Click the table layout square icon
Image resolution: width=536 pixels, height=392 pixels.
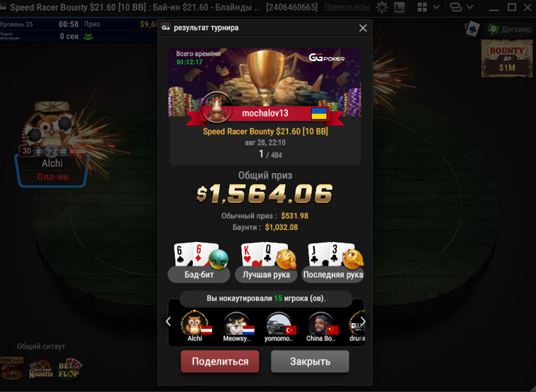[399, 7]
